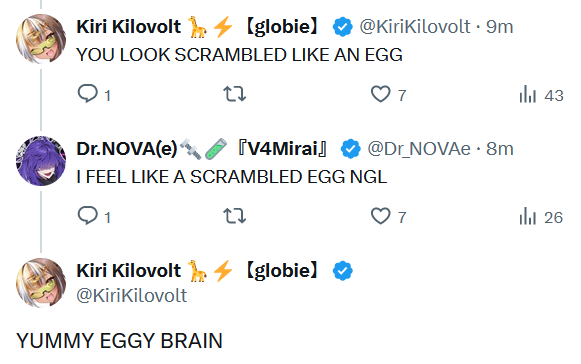Retweet Kiri Kilovolt's scrambled egg tweet
Screen dimensions: 581x364
235,94
